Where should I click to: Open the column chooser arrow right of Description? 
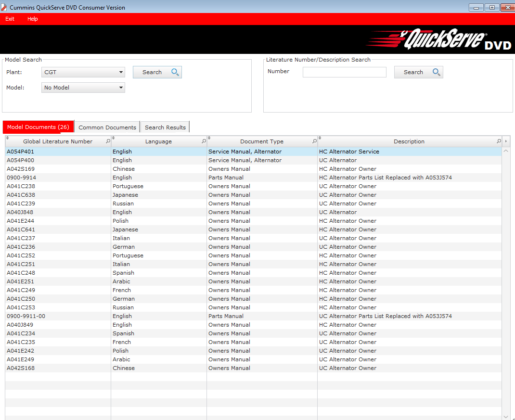[505, 141]
